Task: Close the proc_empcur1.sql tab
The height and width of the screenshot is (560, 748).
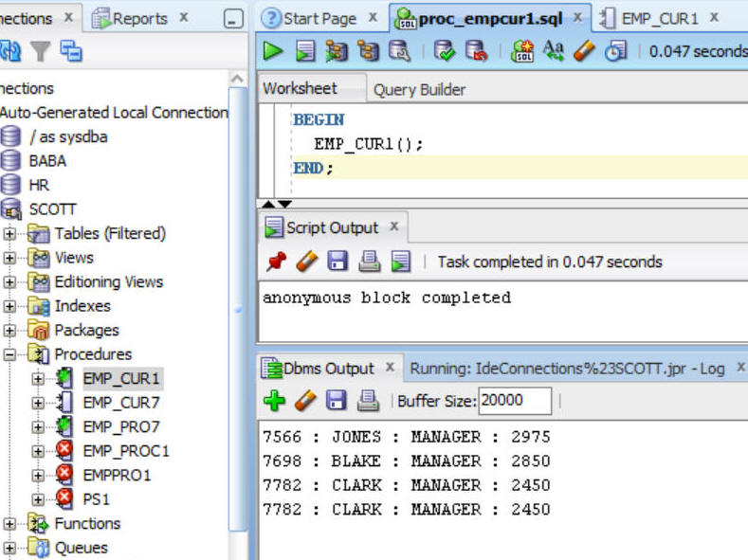Action: pos(577,18)
